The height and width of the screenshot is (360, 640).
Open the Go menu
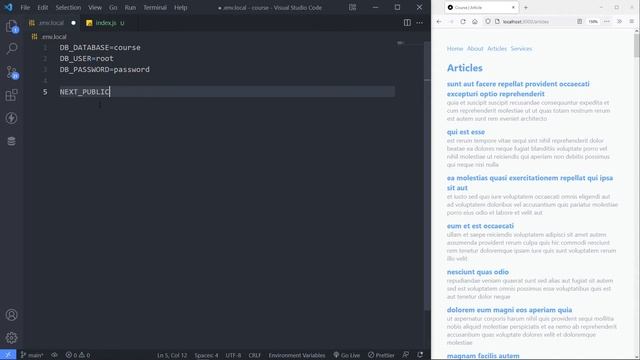click(113, 7)
